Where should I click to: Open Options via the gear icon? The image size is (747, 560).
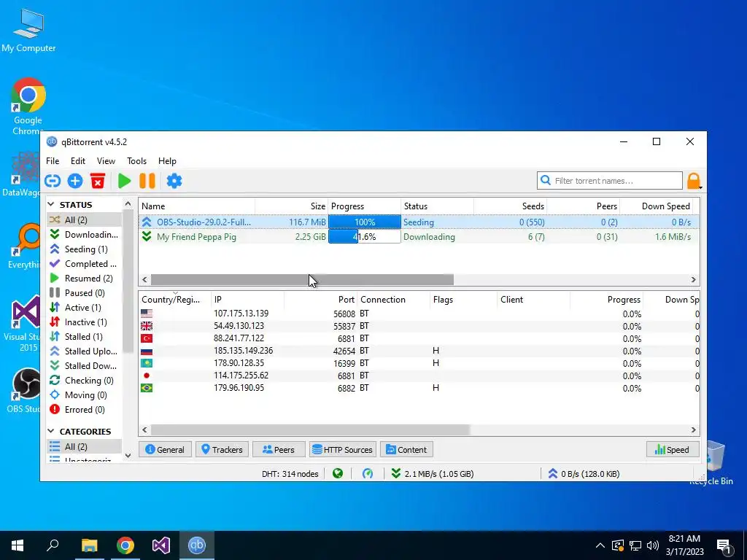pos(174,181)
